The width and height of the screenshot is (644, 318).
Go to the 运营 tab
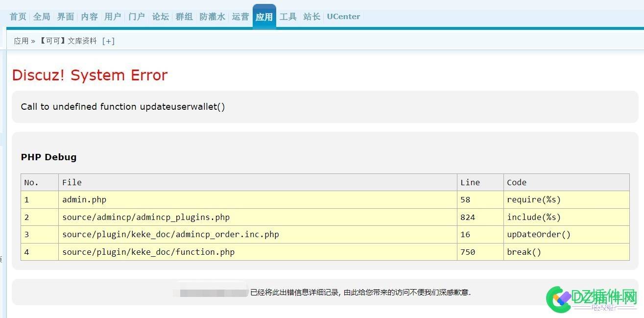[240, 17]
